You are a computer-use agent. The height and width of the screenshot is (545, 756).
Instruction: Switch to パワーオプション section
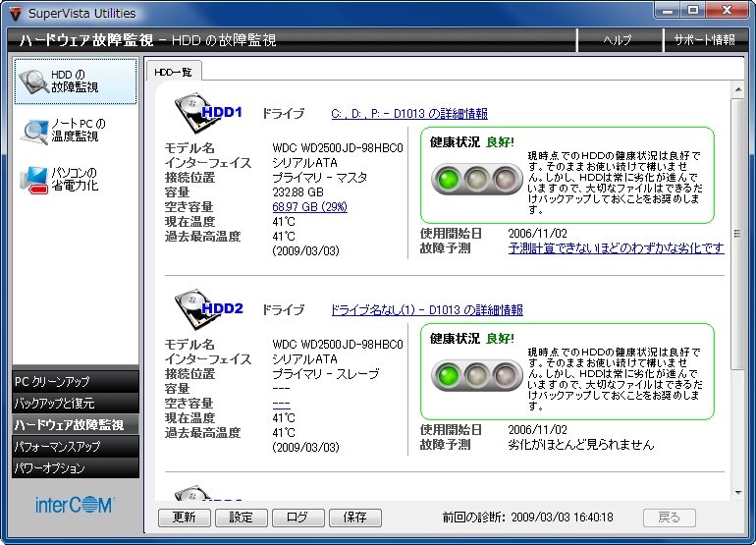[x=76, y=467]
